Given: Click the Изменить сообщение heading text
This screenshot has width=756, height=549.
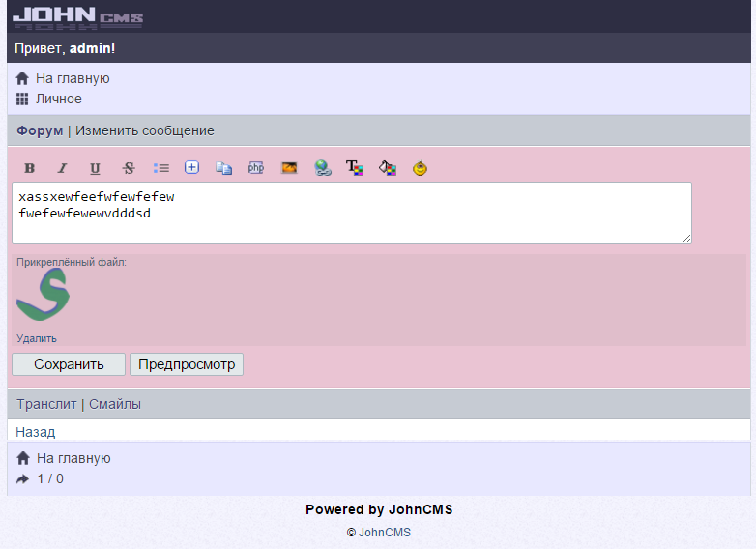Looking at the screenshot, I should click(145, 130).
